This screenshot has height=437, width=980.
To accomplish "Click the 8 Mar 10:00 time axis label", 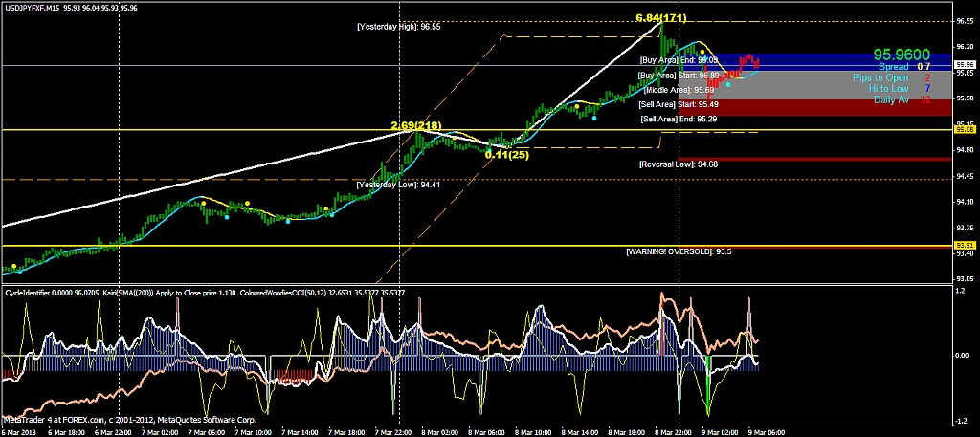I will tap(534, 431).
